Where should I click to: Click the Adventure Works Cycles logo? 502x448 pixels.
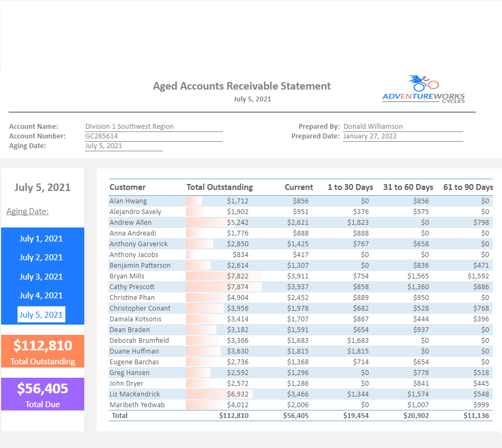[x=423, y=89]
